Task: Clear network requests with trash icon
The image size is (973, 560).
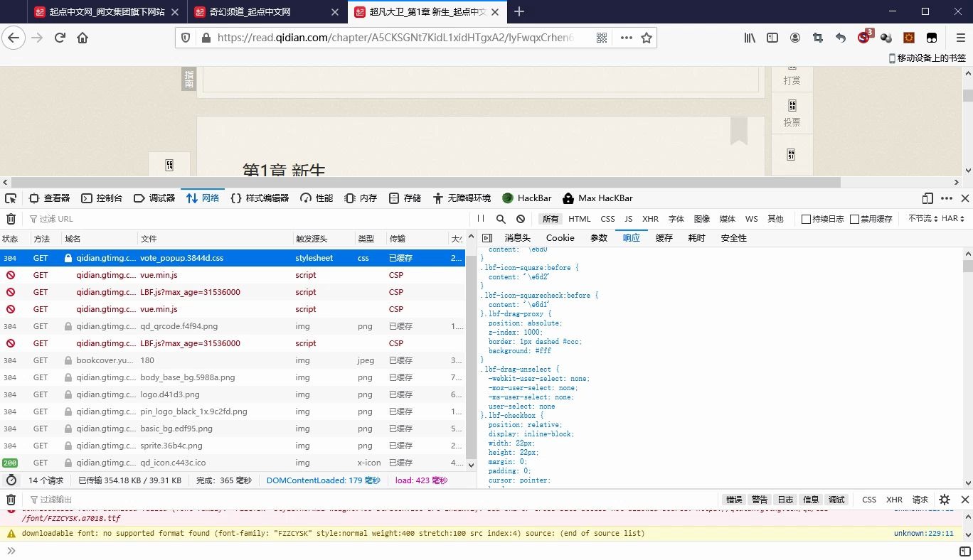Action: (11, 219)
